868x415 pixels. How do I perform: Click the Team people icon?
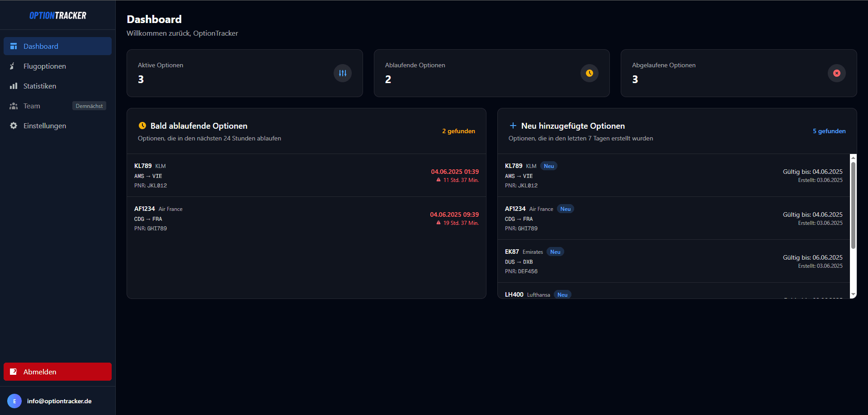coord(14,106)
